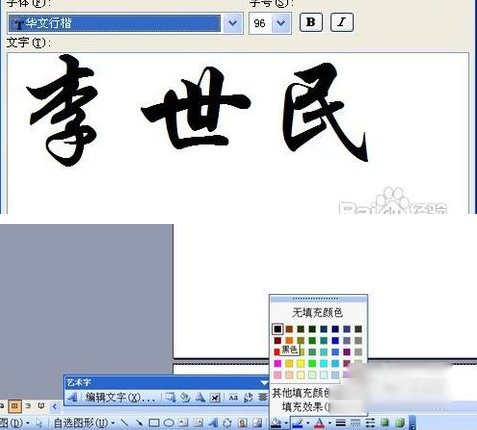This screenshot has height=430, width=477.
Task: Click horizontal scrollbar left arrow
Action: (55, 406)
